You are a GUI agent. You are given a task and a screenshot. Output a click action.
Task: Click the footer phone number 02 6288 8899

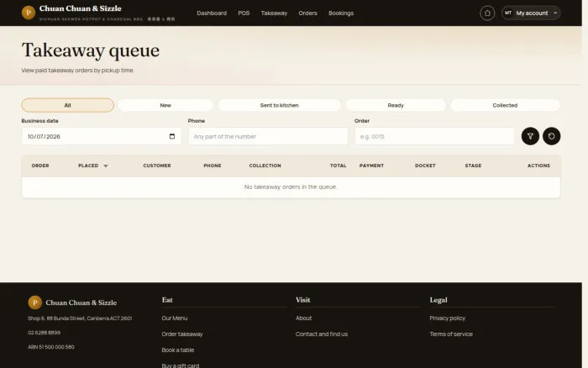click(44, 333)
